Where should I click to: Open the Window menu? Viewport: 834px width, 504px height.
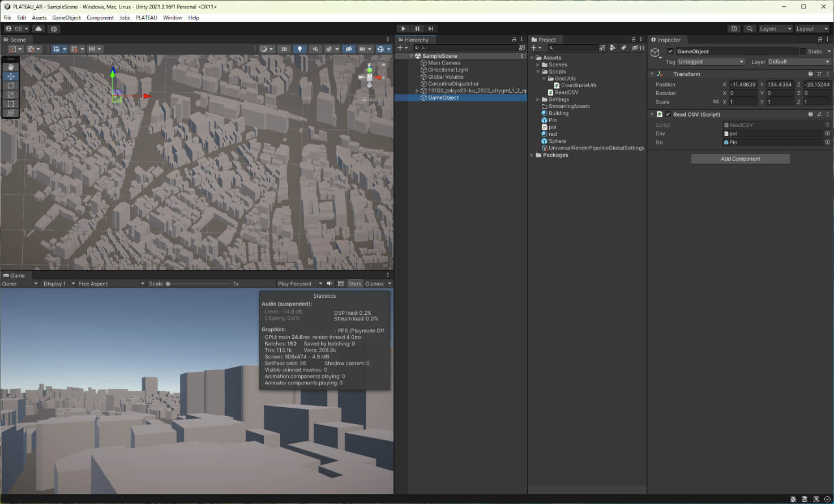173,18
